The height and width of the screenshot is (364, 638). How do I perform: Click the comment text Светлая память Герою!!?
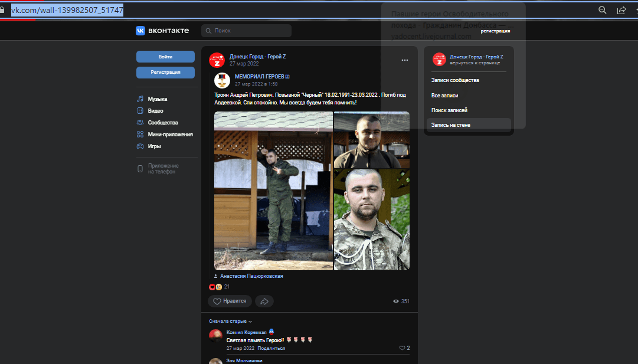tap(255, 340)
